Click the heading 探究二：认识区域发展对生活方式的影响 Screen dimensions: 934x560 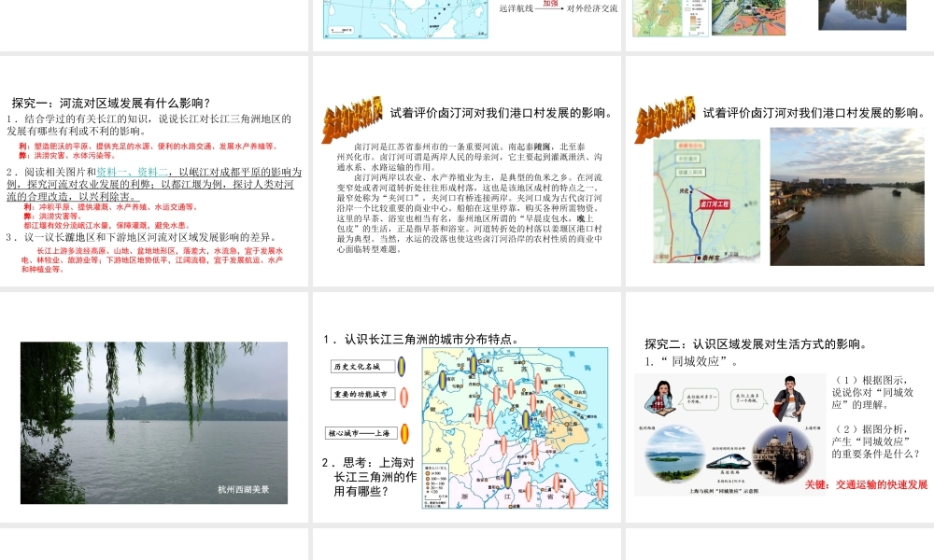pyautogui.click(x=756, y=344)
